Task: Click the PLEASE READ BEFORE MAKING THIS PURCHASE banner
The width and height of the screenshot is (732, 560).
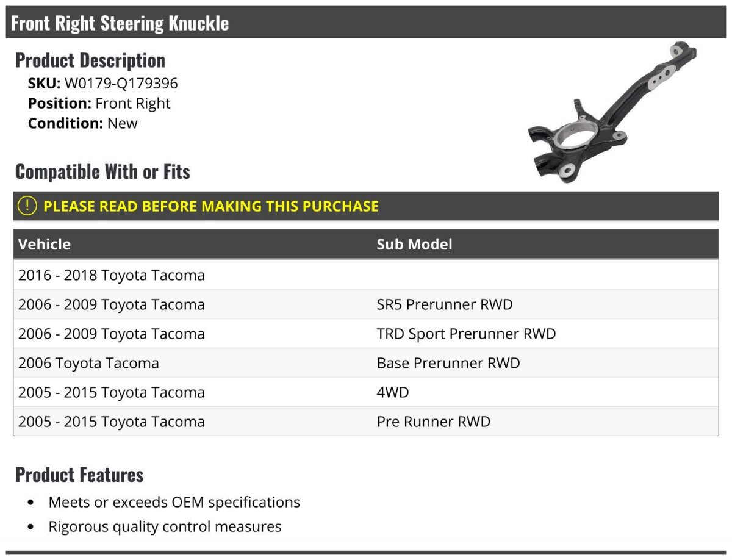Action: (x=366, y=206)
